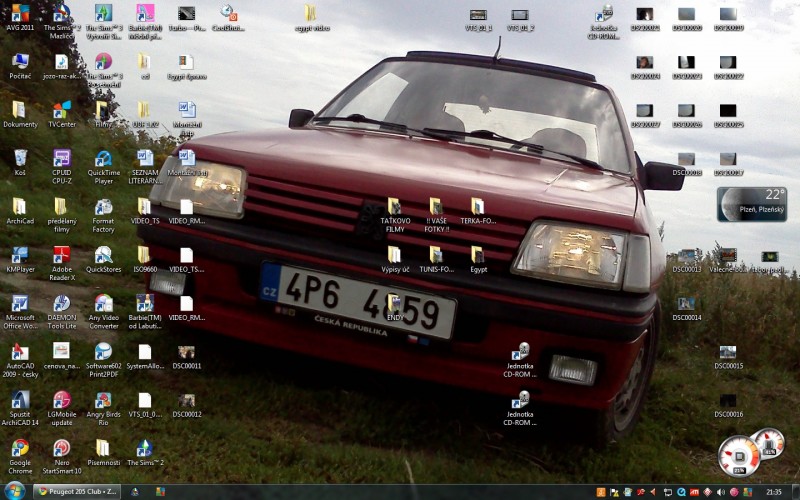Launch CPUID CPU-Z
Screen dimensions: 800x500
point(61,159)
